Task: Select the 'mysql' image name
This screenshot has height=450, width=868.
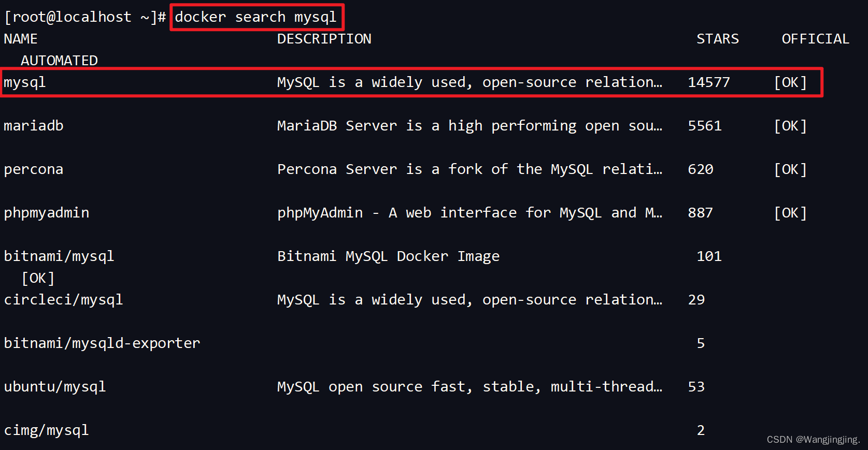Action: pos(25,82)
